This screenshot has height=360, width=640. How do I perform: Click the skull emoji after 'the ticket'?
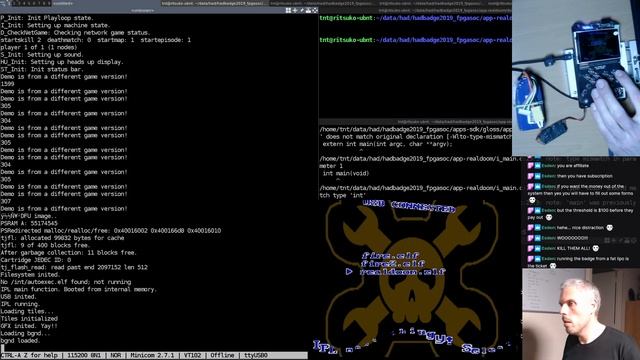(x=553, y=266)
